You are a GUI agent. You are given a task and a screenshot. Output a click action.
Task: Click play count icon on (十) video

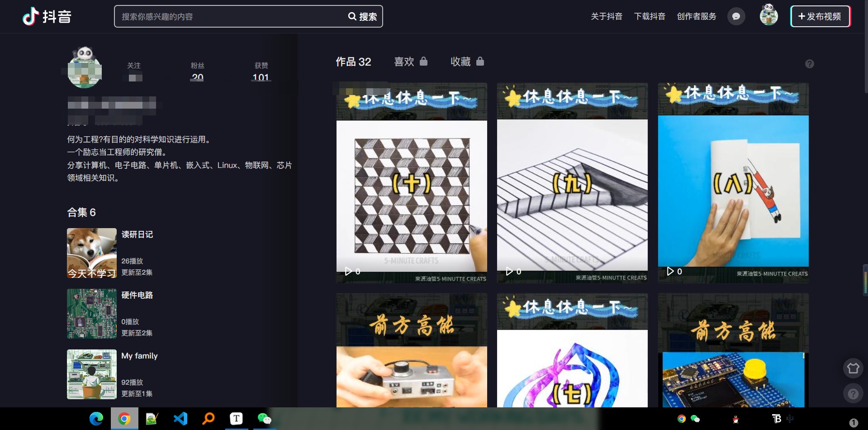coord(348,271)
